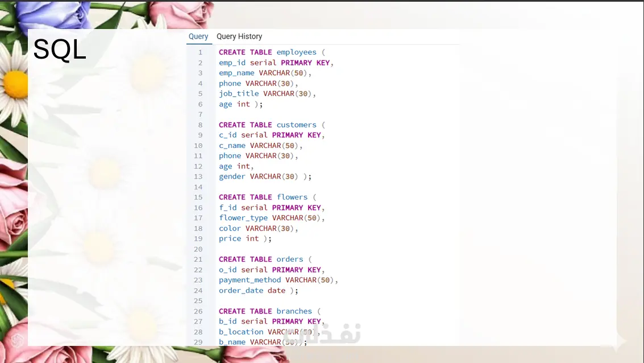
Task: Click the line 'job_title VARCHAR(30),'
Action: coord(267,94)
